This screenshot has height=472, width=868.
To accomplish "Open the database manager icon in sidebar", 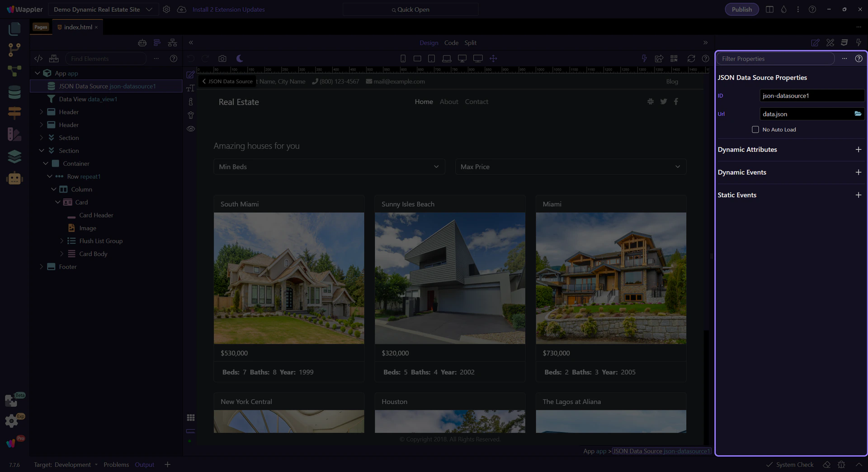I will [14, 92].
